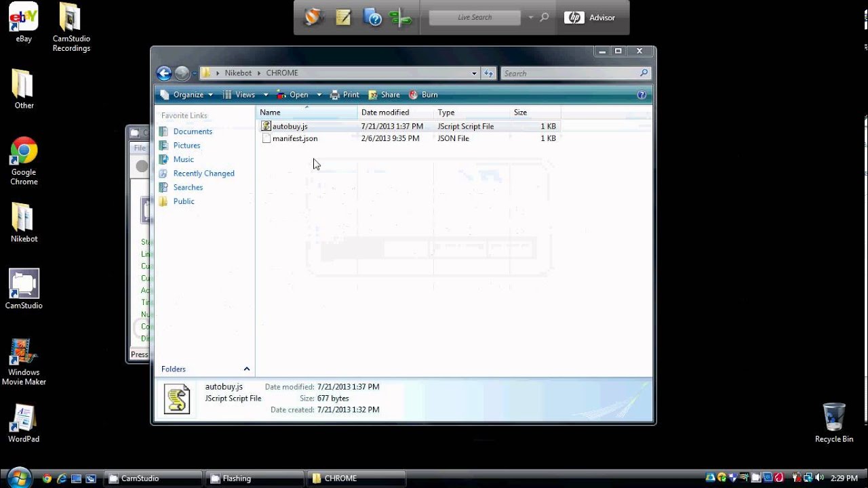Open the Recycle Bin
This screenshot has width=868, height=488.
tap(833, 423)
